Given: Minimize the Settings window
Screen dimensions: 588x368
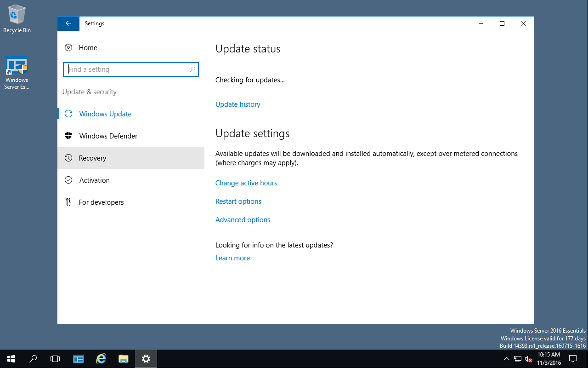Looking at the screenshot, I should click(481, 23).
